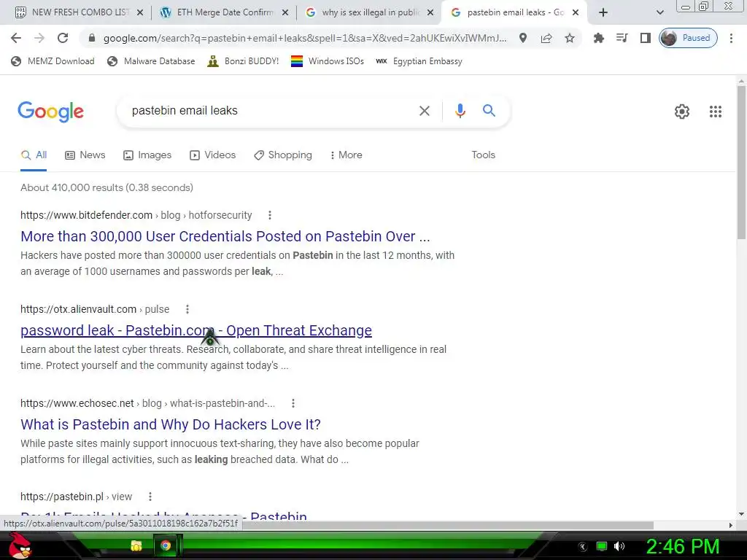Share this page icon
Viewport: 747px width, 560px height.
(546, 38)
